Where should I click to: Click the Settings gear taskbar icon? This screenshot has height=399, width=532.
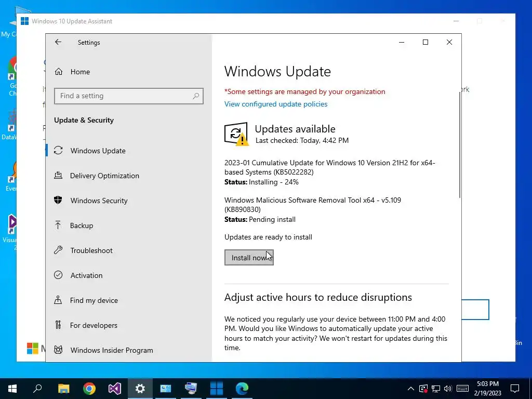click(140, 389)
